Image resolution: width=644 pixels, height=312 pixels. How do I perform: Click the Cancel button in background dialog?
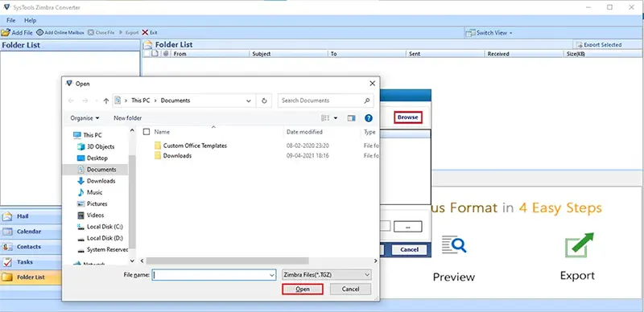click(x=409, y=249)
